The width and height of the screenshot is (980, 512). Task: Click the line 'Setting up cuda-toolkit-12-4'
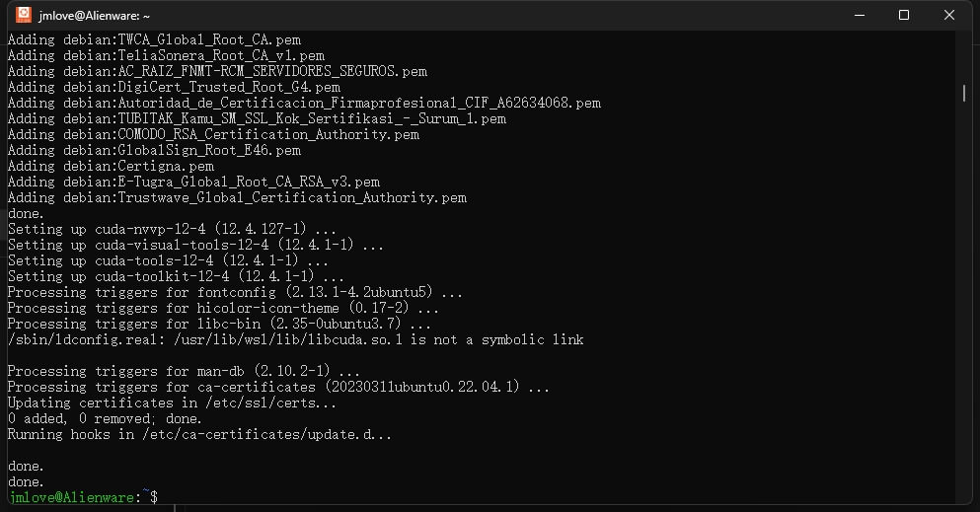176,276
